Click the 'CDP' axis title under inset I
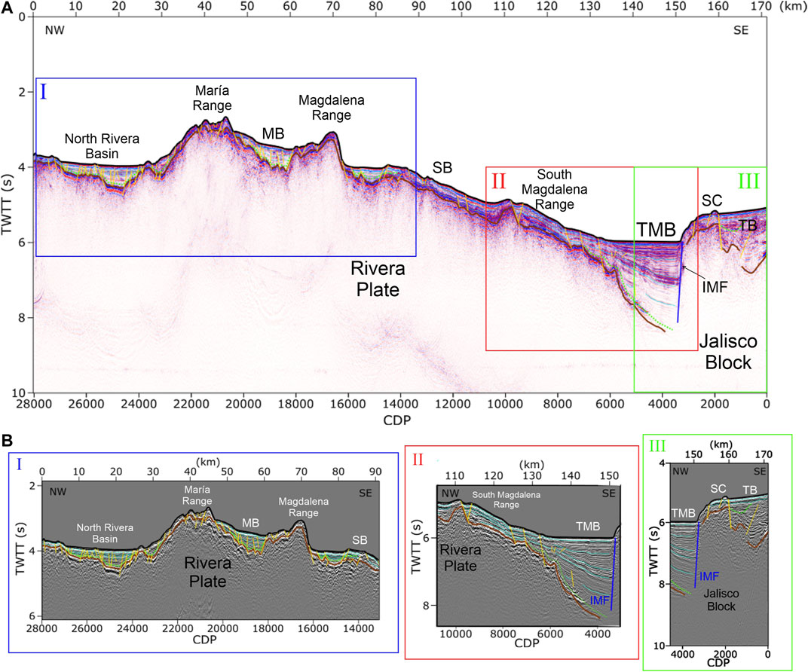 click(204, 640)
